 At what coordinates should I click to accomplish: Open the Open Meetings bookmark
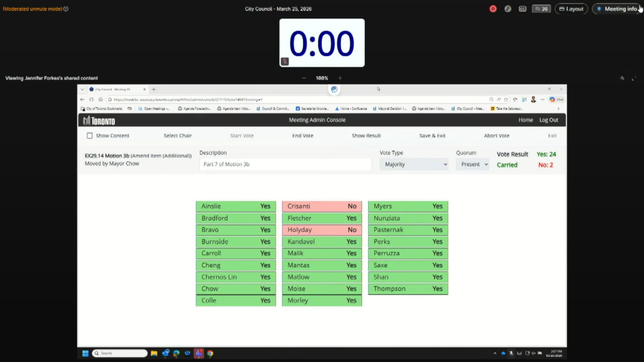point(154,109)
